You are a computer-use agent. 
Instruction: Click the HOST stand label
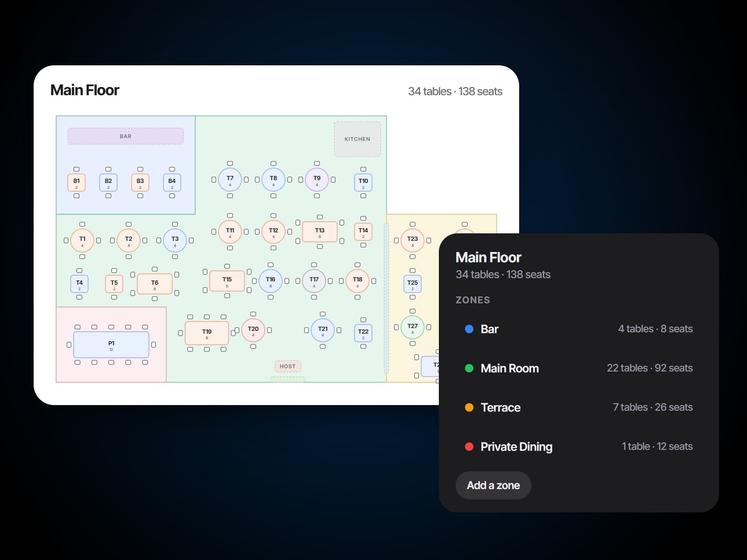(288, 366)
